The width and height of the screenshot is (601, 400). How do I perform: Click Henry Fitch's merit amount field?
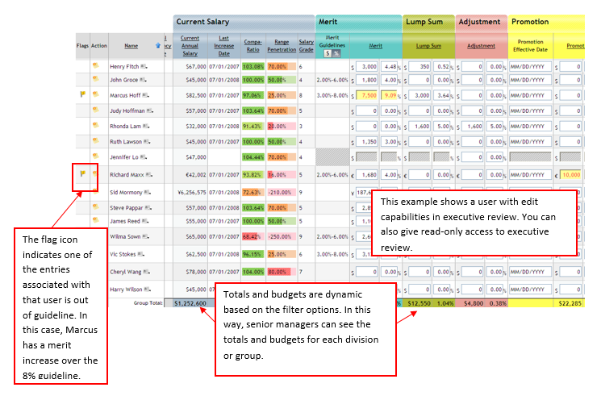tap(366, 65)
